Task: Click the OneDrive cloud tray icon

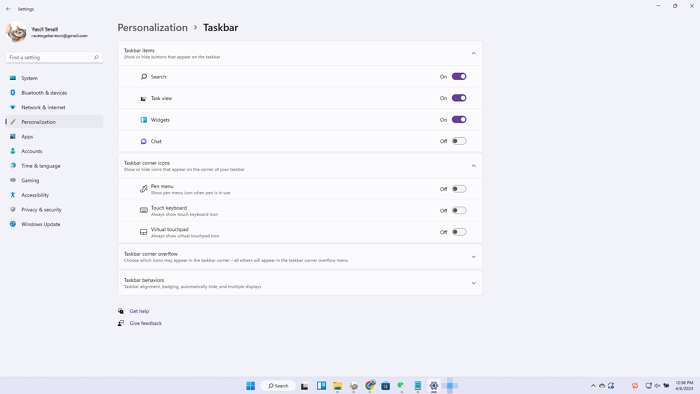Action: pyautogui.click(x=602, y=386)
